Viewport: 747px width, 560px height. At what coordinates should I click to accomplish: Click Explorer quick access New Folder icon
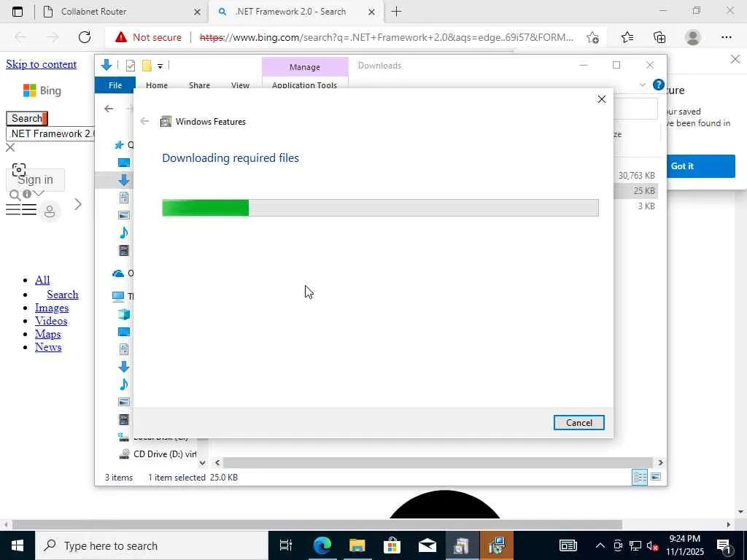(x=147, y=66)
